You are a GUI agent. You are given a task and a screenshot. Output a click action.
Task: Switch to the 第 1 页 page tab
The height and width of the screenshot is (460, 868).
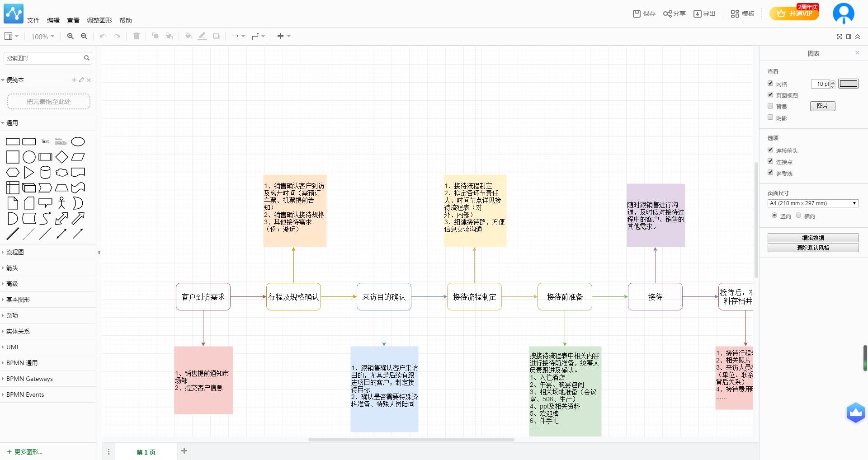pos(146,452)
